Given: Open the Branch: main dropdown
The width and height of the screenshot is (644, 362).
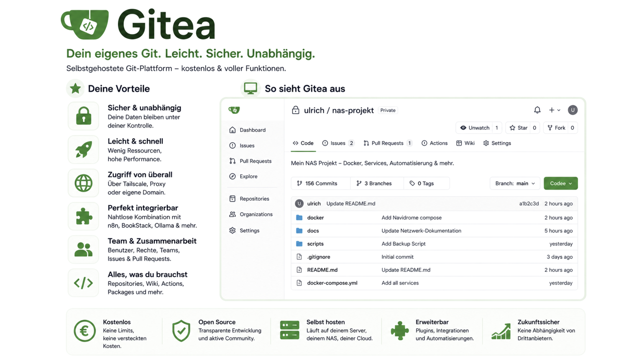Looking at the screenshot, I should pyautogui.click(x=515, y=183).
